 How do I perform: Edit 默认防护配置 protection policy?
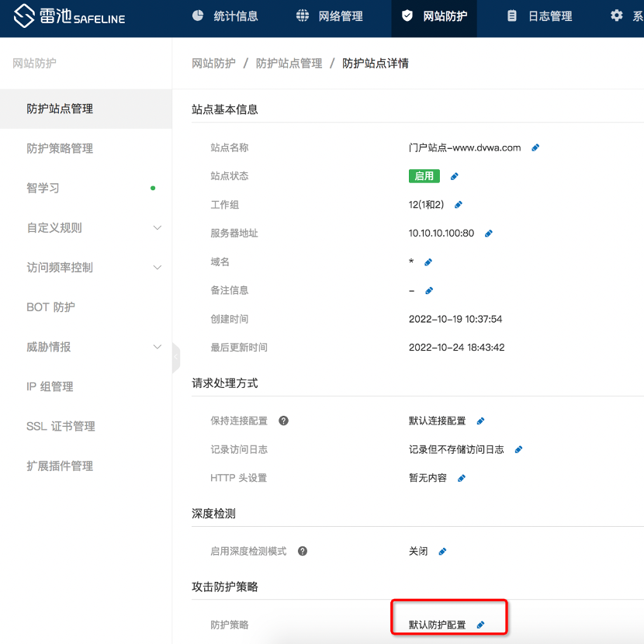coord(480,625)
